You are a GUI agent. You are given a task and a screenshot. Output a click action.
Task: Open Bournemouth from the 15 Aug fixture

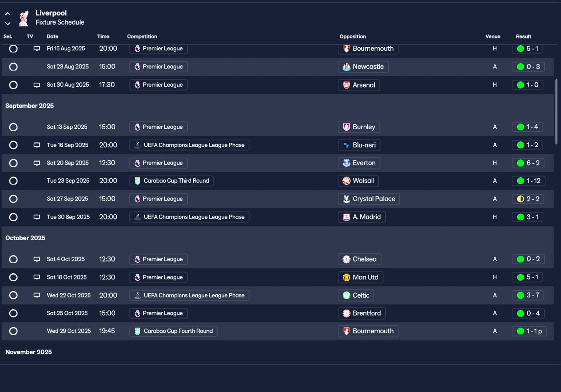pos(368,49)
